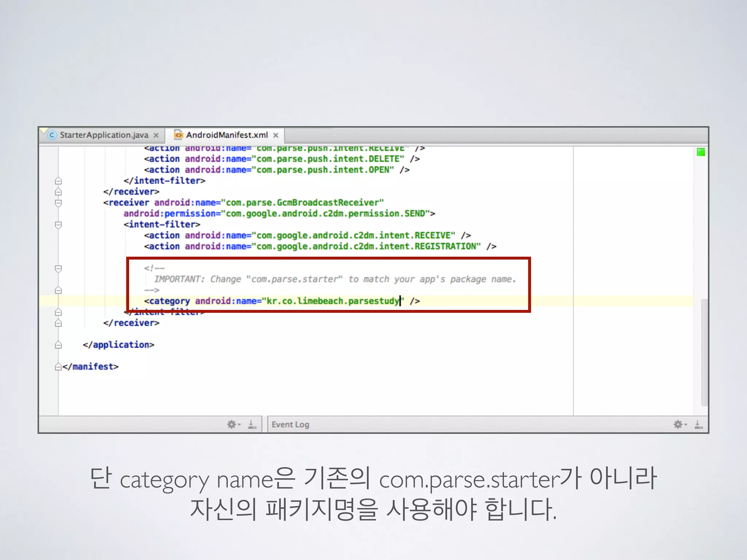This screenshot has height=560, width=747.
Task: Click the Java class icon on StarterApplication tab
Action: coord(52,135)
